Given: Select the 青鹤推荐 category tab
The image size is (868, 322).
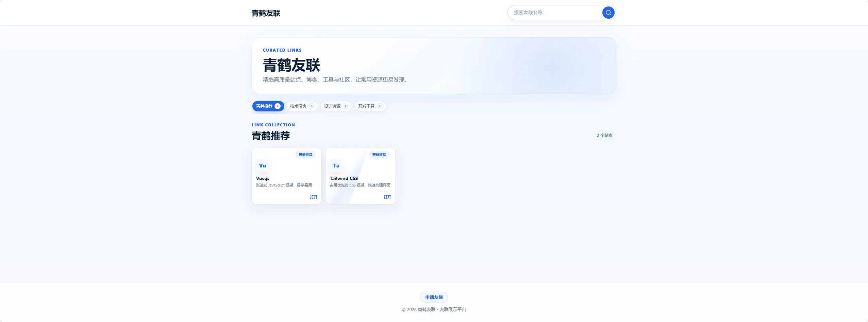Looking at the screenshot, I should pos(268,106).
